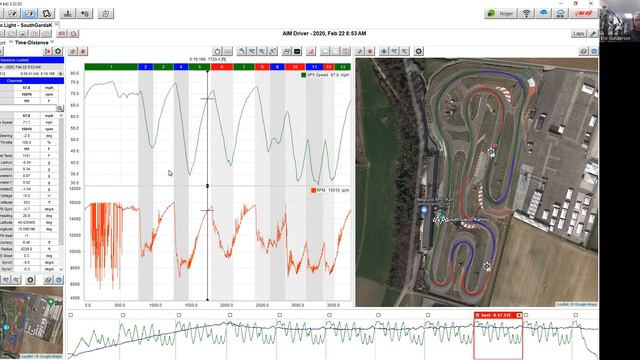Toggle the fourth lap checkbox in lap strip
The height and width of the screenshot is (360, 640).
[230, 315]
